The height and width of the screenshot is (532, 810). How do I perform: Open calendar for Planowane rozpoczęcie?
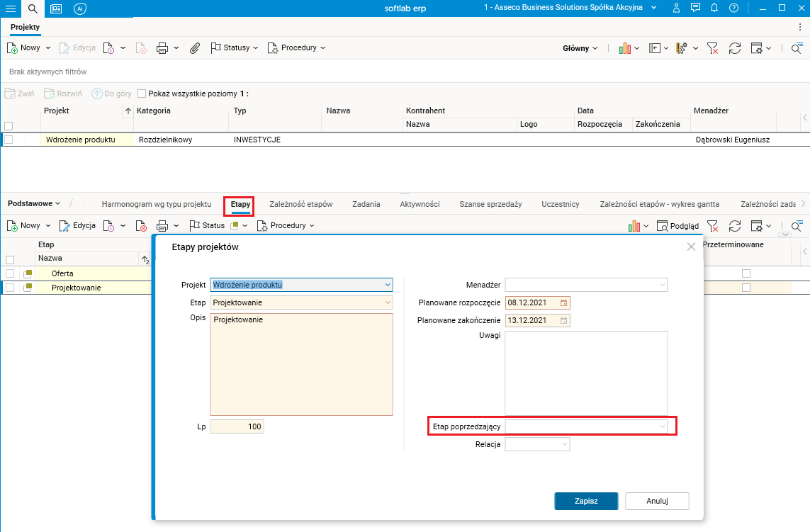click(x=563, y=303)
